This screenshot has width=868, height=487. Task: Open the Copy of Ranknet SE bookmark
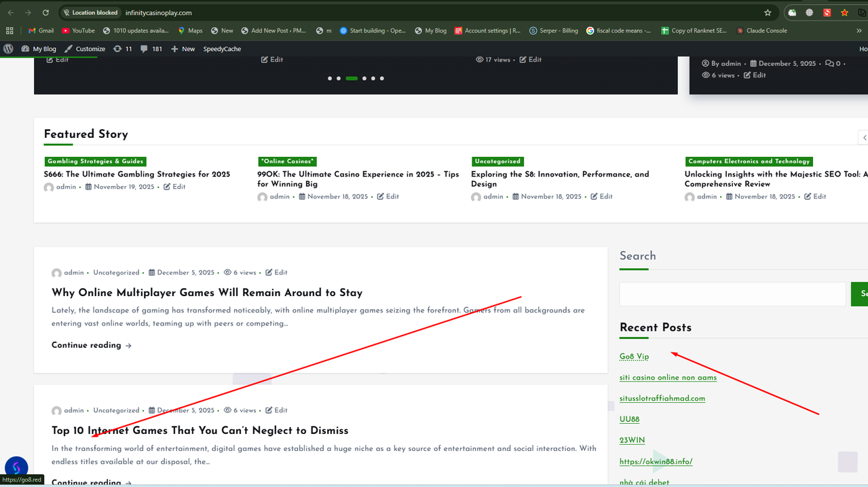pyautogui.click(x=694, y=31)
